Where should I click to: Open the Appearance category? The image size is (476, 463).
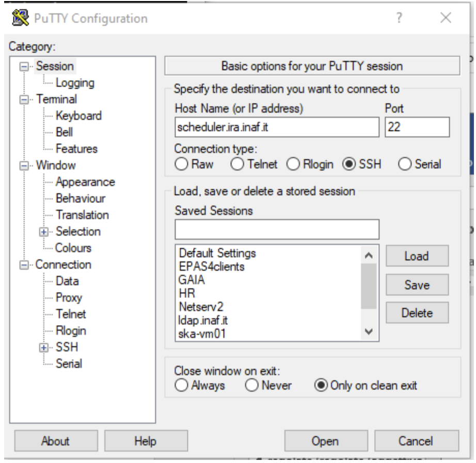pos(85,182)
